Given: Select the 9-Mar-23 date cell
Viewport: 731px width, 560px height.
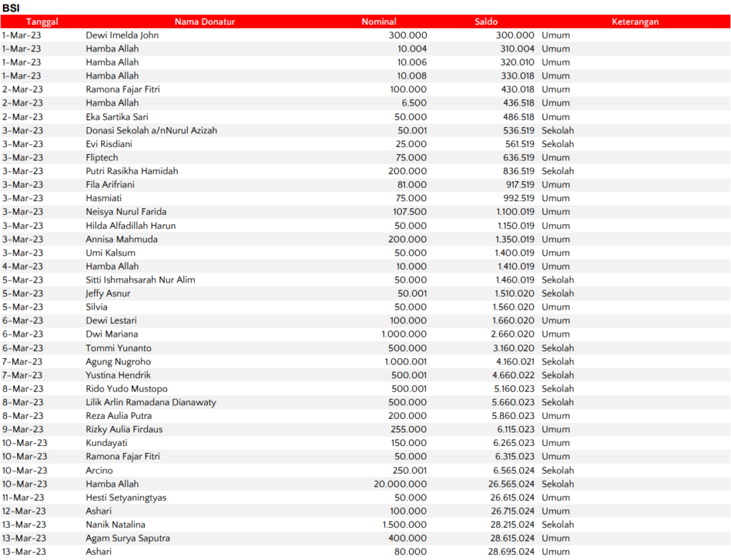Looking at the screenshot, I should (22, 429).
